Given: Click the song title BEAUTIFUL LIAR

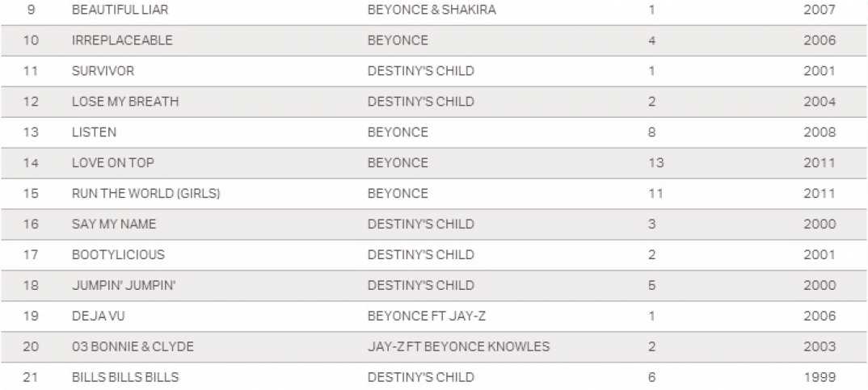Looking at the screenshot, I should click(x=120, y=10).
